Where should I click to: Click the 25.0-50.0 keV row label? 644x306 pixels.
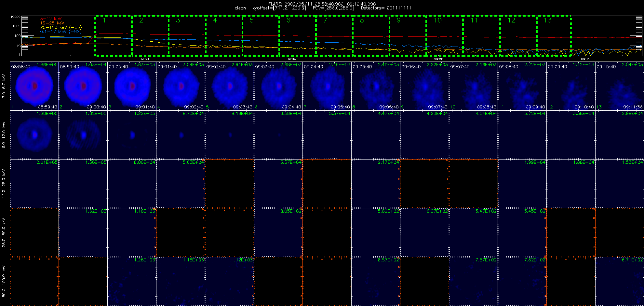(4, 232)
